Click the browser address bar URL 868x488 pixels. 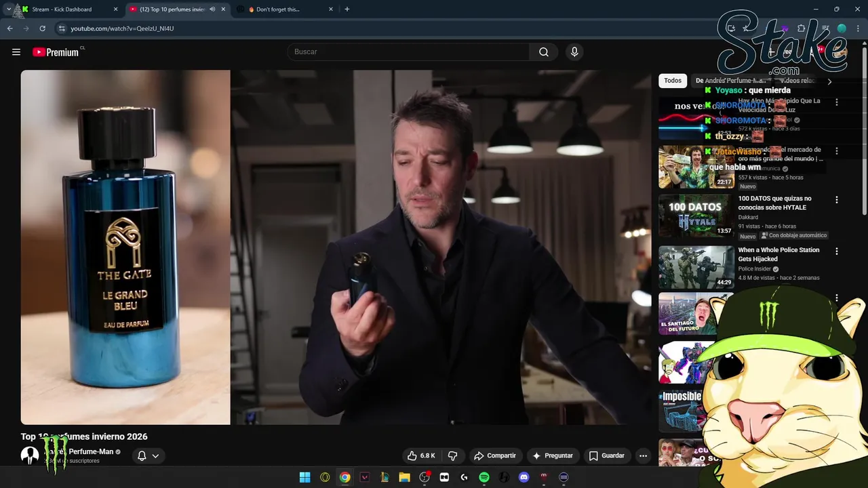[x=123, y=28]
